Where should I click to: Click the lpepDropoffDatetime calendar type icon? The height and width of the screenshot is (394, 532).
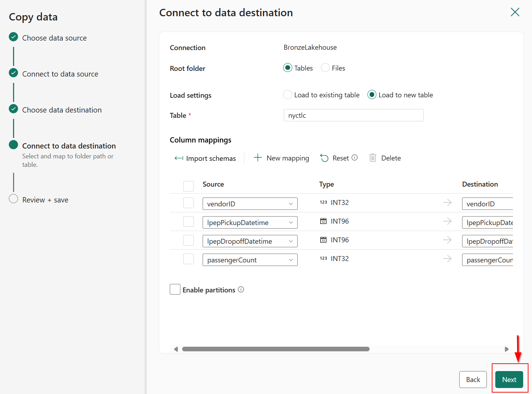[323, 240]
